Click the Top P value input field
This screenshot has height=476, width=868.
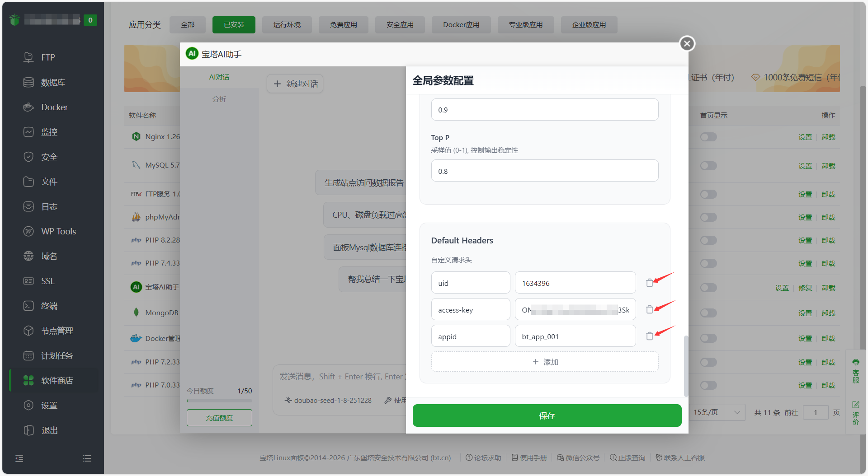(x=544, y=171)
